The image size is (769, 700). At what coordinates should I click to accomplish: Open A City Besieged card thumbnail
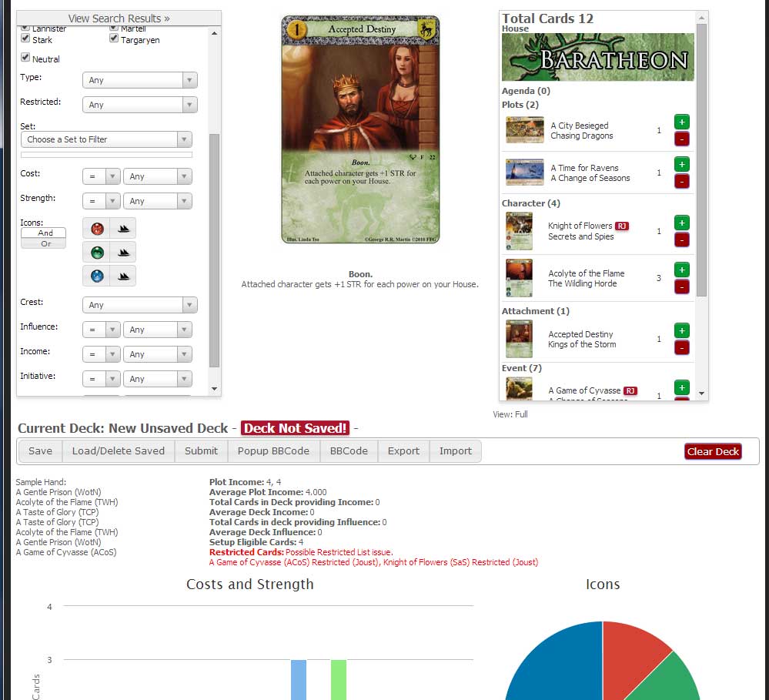(524, 129)
